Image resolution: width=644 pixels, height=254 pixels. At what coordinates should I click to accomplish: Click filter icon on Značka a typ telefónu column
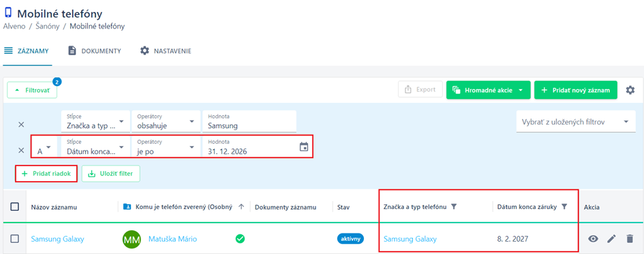pos(453,207)
